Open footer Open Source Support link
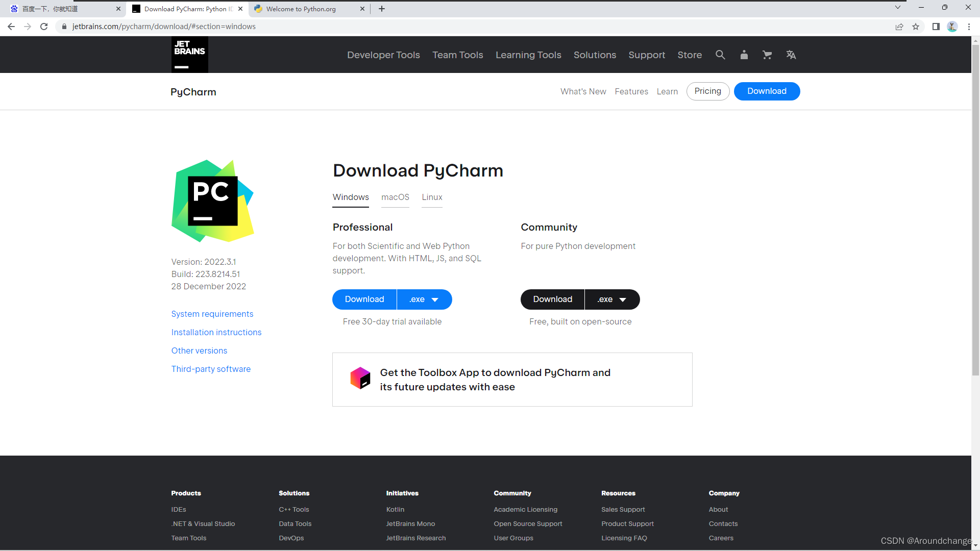This screenshot has height=551, width=980. tap(528, 524)
